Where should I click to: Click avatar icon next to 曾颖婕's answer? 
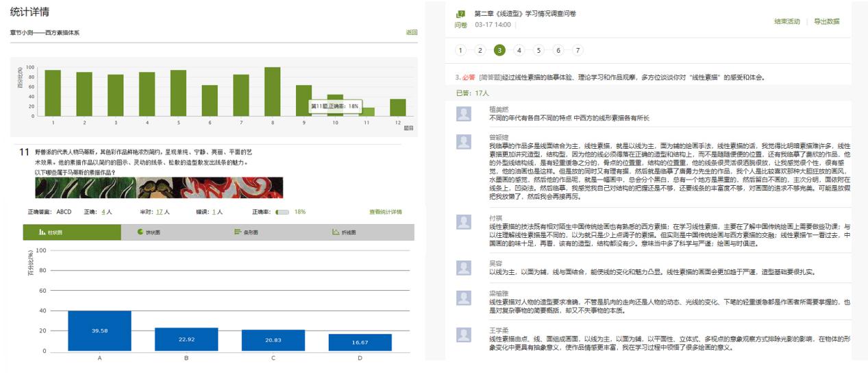pyautogui.click(x=464, y=141)
